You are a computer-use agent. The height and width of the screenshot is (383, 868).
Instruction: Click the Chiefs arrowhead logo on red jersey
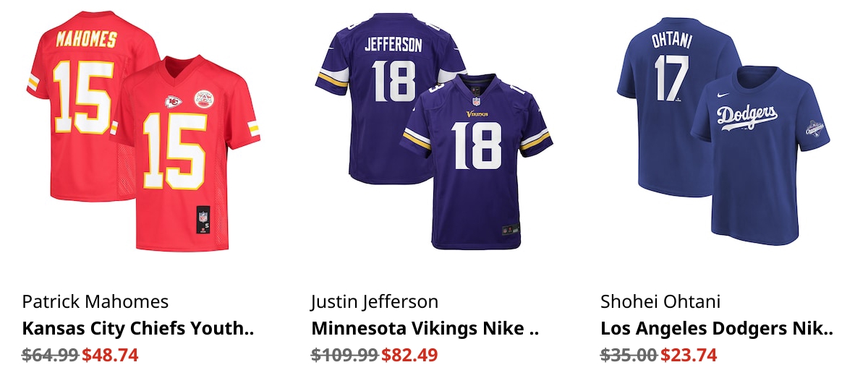tap(172, 101)
